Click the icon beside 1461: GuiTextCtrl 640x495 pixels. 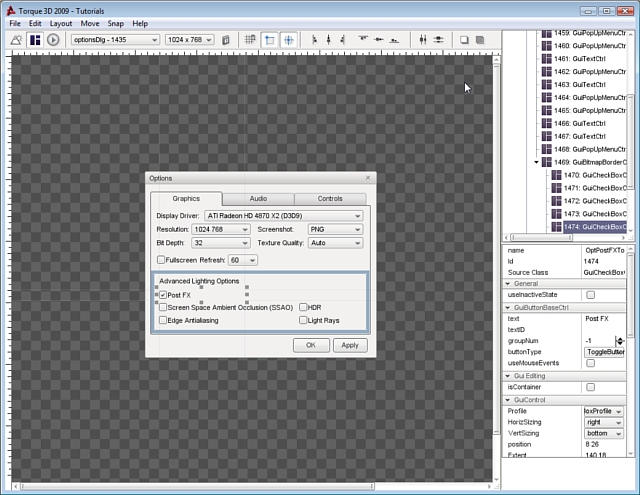(x=547, y=59)
